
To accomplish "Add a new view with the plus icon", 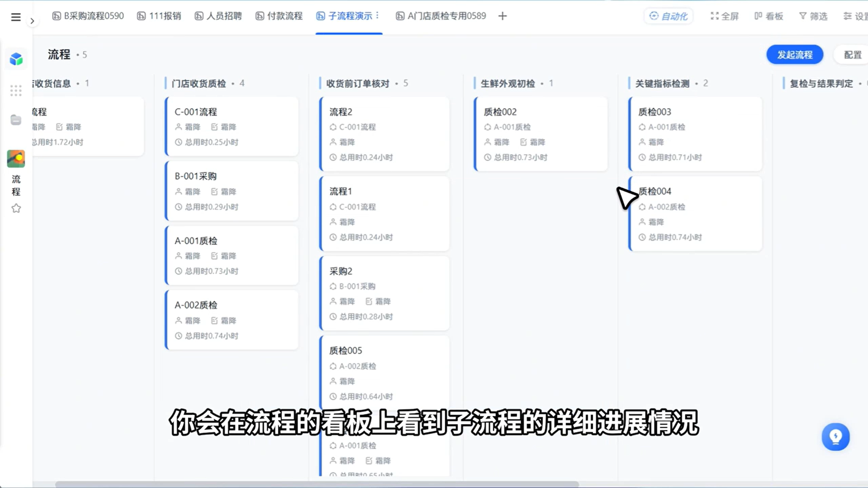I will (503, 16).
